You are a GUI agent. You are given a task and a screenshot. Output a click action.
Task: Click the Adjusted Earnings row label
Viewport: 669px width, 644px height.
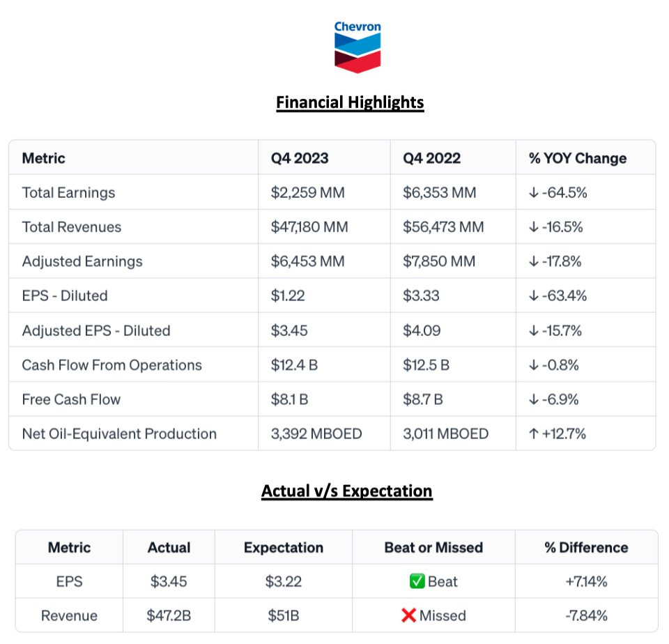coord(82,261)
